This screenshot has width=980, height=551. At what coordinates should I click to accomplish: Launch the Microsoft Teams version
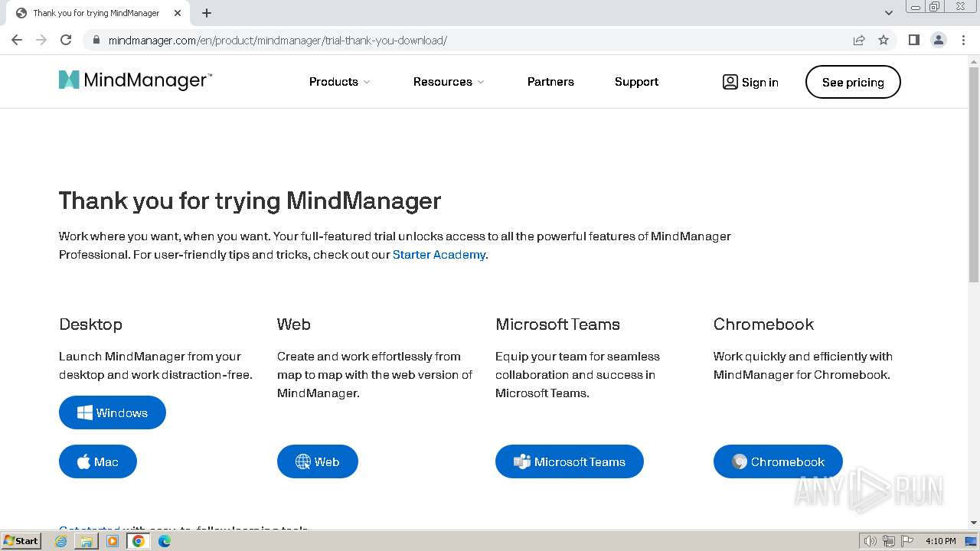569,461
